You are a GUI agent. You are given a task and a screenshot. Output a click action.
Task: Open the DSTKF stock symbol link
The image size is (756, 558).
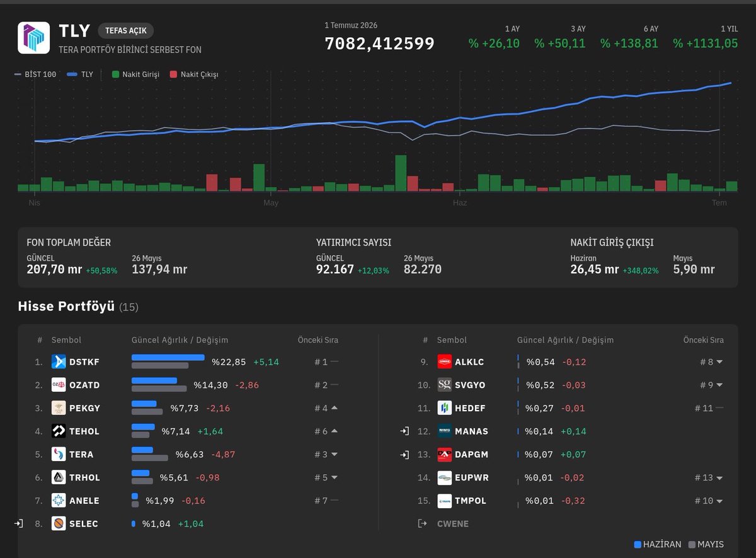[x=84, y=362]
